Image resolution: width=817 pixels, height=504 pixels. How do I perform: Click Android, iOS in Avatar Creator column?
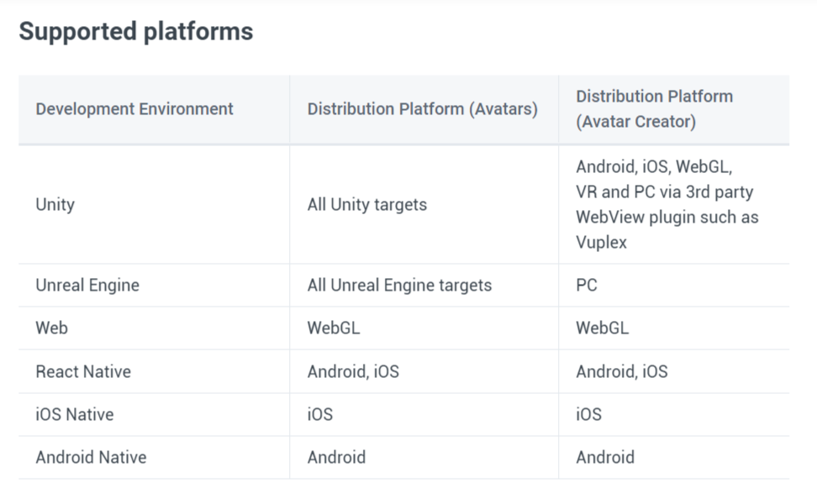pos(622,372)
